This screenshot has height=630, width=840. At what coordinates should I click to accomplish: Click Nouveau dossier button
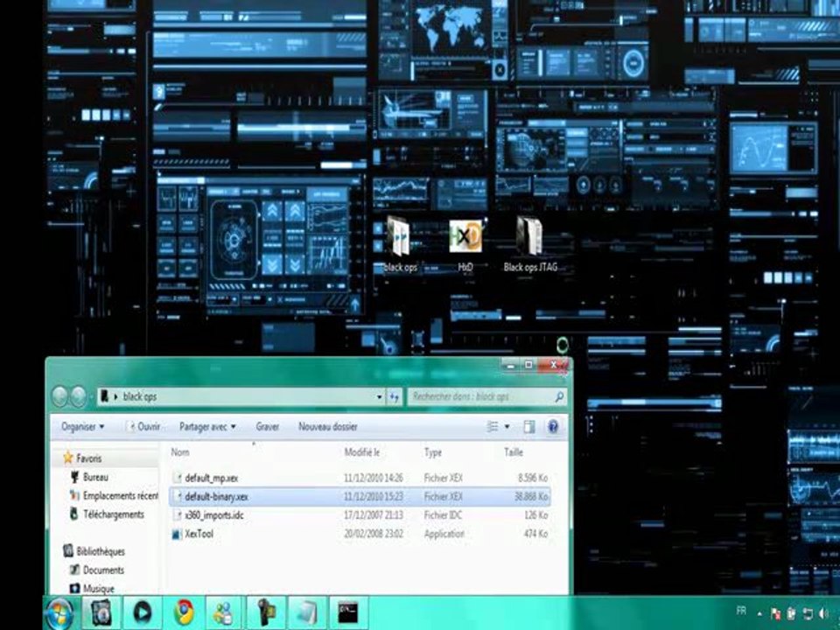click(328, 426)
